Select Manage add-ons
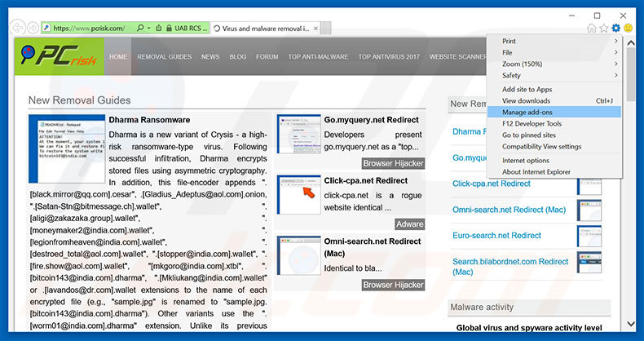Image resolution: width=644 pixels, height=341 pixels. pyautogui.click(x=554, y=112)
